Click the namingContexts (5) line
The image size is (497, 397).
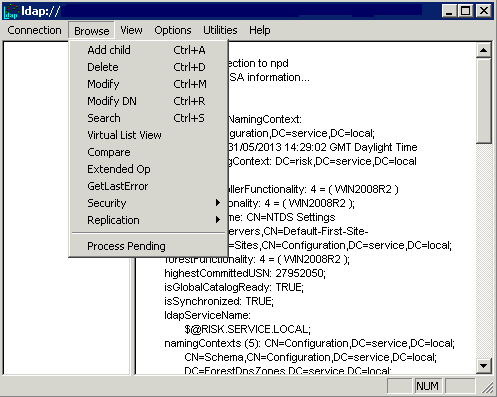tap(309, 343)
